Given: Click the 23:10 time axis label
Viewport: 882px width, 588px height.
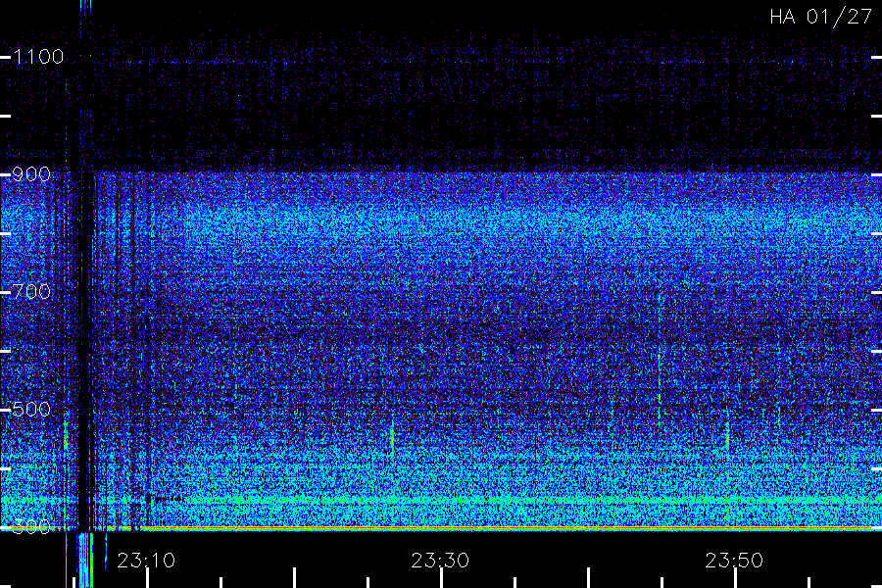Looking at the screenshot, I should [x=146, y=561].
